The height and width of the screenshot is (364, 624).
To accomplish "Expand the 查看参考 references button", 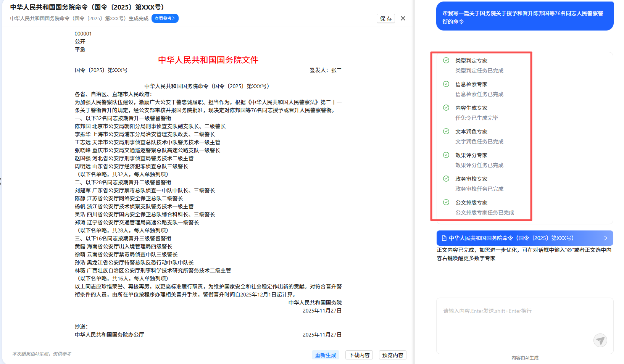I will click(x=165, y=18).
